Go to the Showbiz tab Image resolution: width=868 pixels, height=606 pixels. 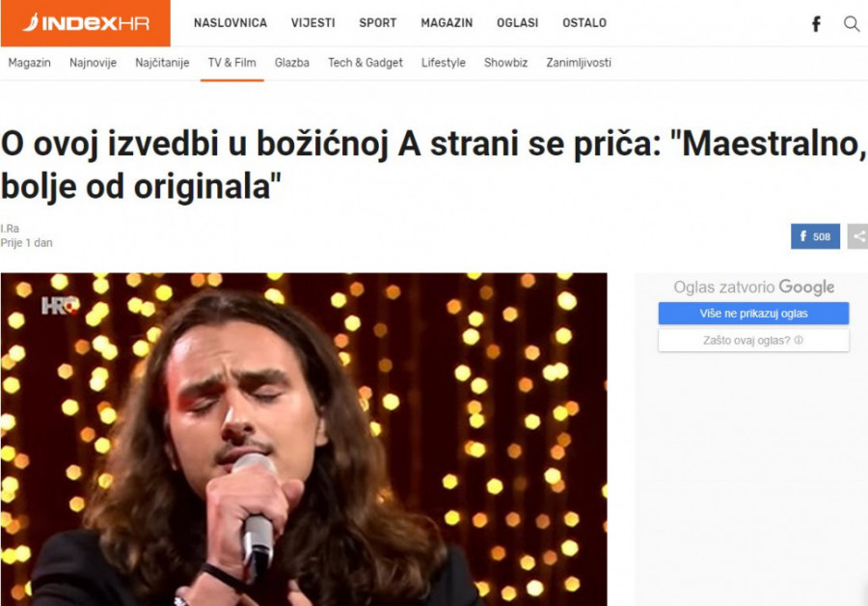[x=506, y=63]
